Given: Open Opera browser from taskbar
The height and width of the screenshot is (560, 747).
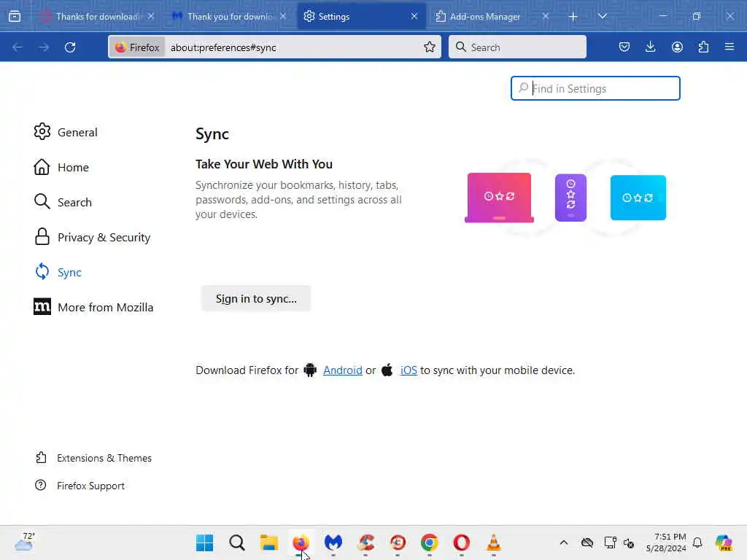Looking at the screenshot, I should pyautogui.click(x=461, y=542).
